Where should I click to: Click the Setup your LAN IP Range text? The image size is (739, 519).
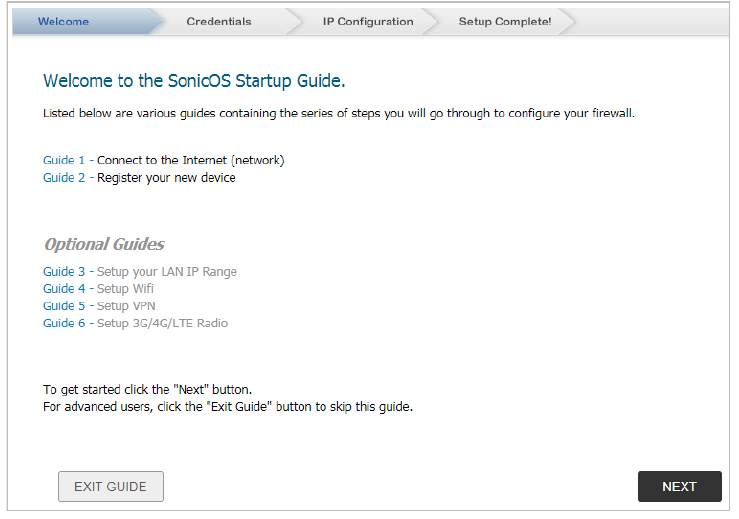point(167,272)
